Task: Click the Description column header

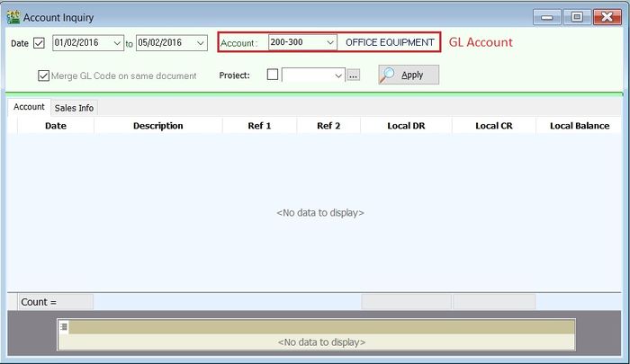Action: 157,126
